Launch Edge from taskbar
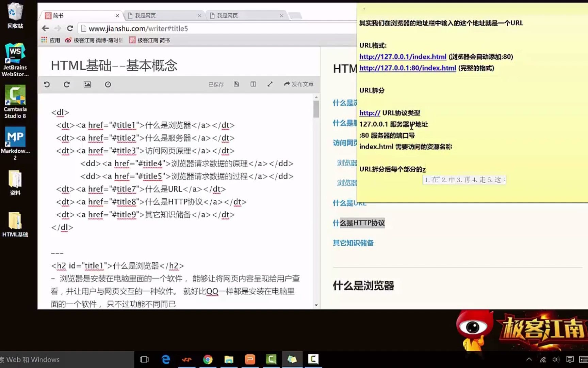Screen dimensions: 588x368 coord(166,359)
